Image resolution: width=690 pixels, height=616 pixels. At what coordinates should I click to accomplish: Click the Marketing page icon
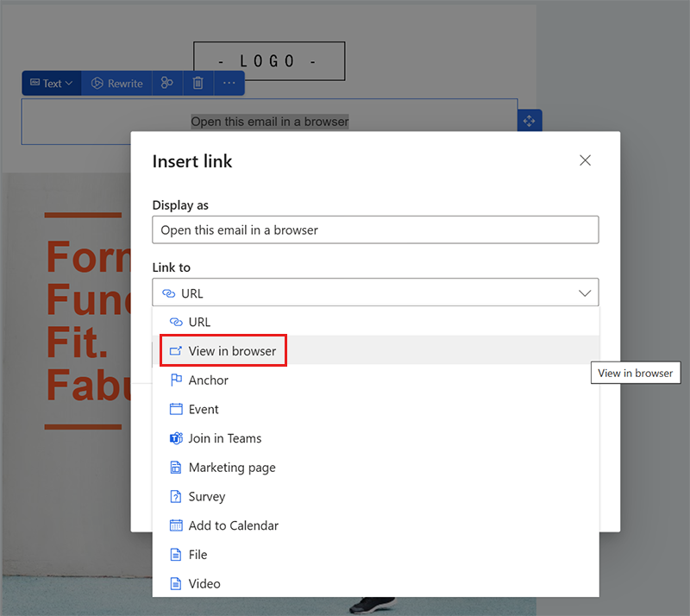click(176, 467)
